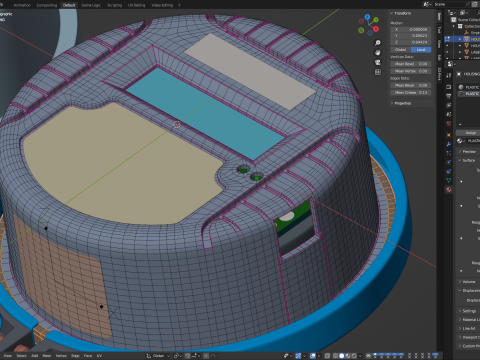Select rendered viewport shading
Image resolution: width=480 pixels, height=360 pixels.
[354, 356]
